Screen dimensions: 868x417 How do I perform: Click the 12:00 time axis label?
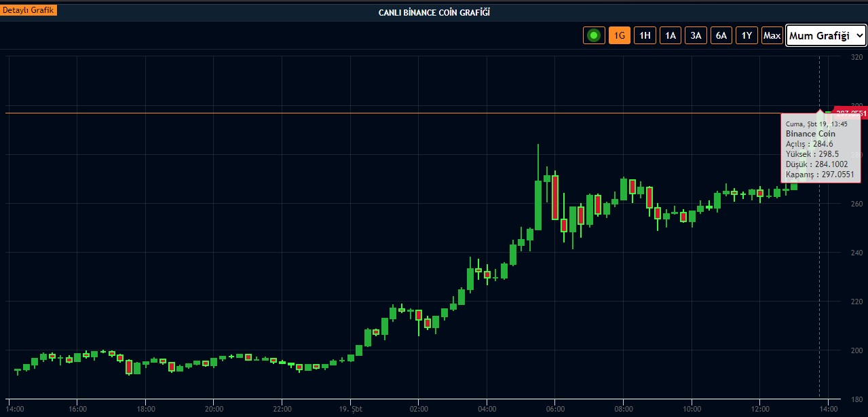tap(760, 409)
